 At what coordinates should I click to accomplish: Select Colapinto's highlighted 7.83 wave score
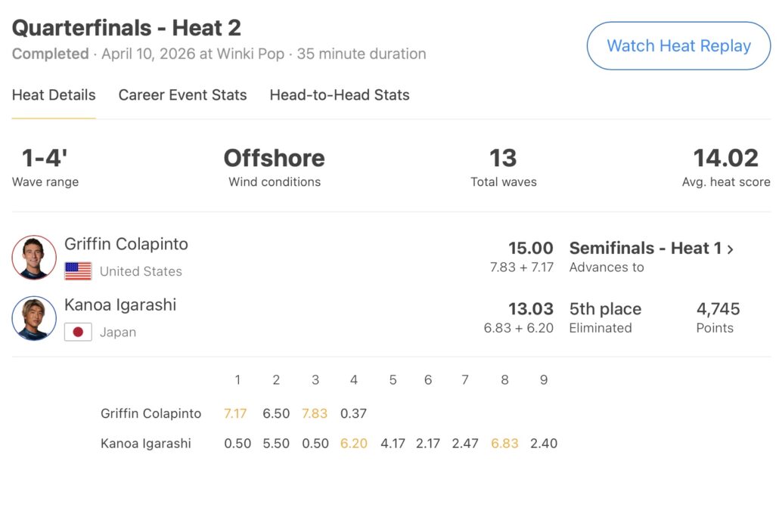[x=315, y=413]
